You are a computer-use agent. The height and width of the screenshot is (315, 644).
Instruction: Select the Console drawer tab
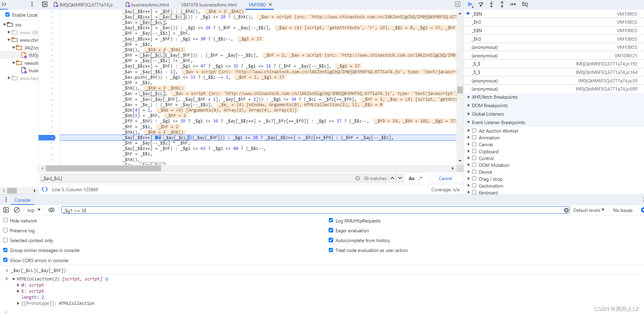tap(22, 200)
